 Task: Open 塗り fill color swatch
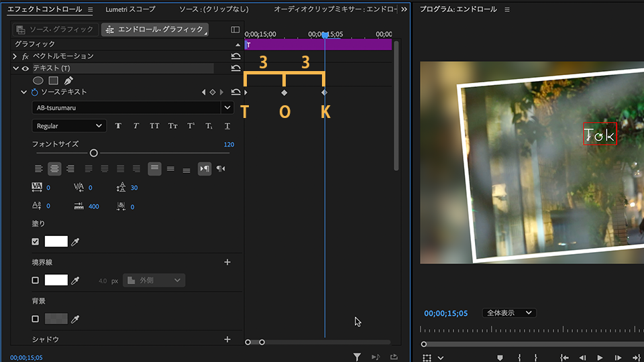click(56, 241)
